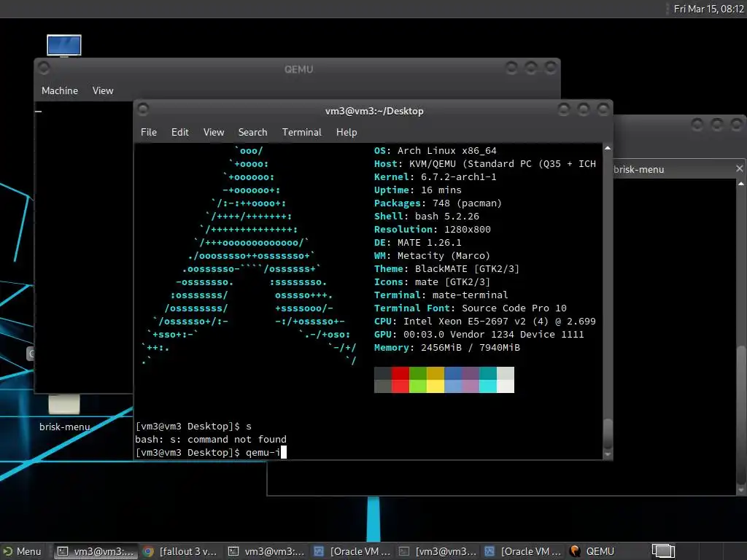
Task: Open the Menu button on the panel
Action: click(22, 551)
